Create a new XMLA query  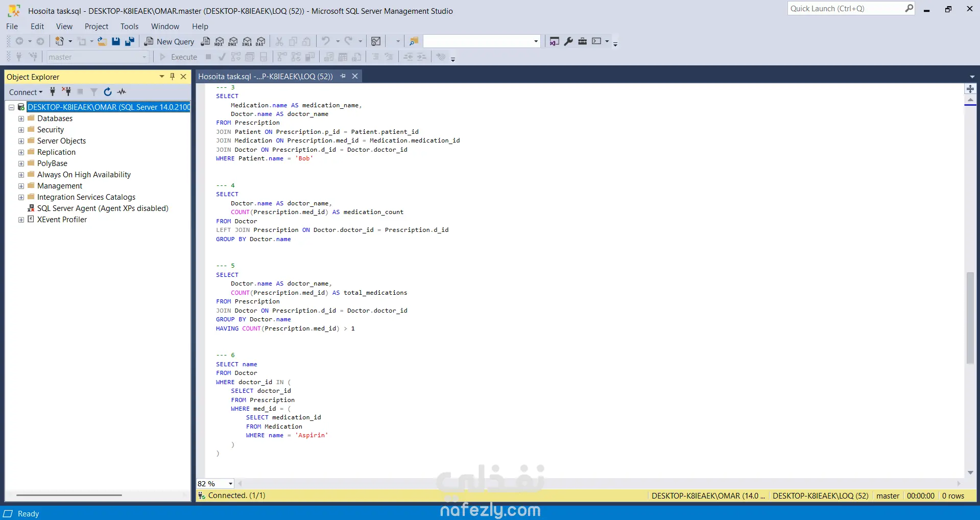pos(247,41)
